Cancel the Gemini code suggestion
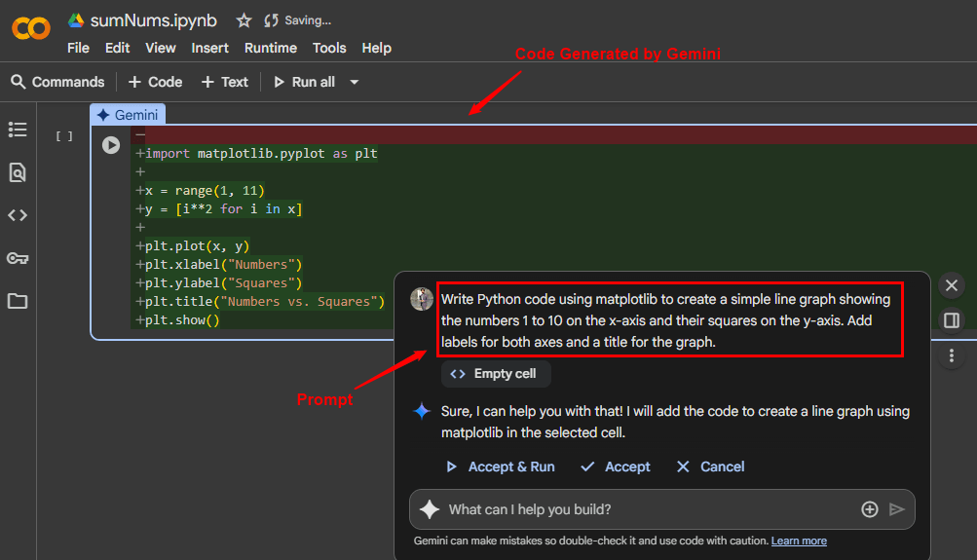 (710, 467)
